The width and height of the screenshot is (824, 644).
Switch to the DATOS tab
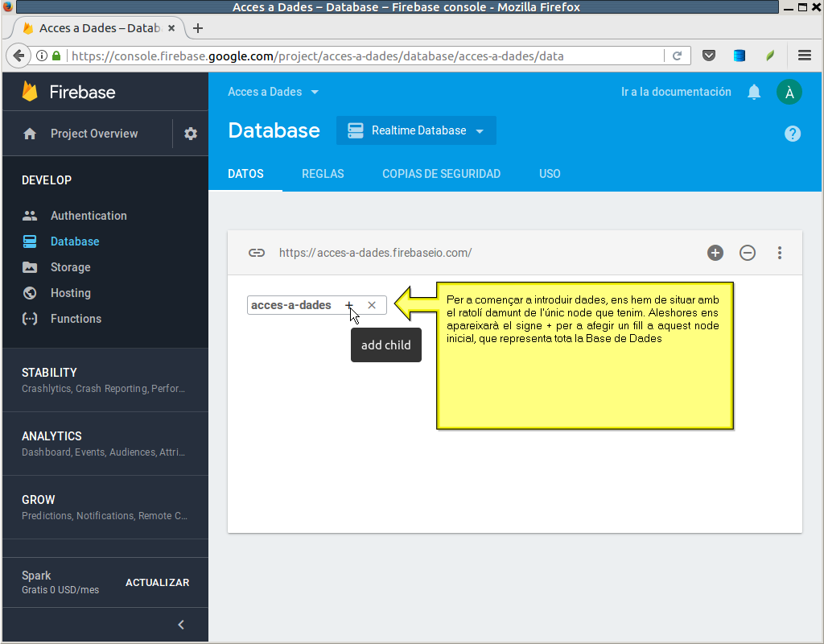(245, 174)
